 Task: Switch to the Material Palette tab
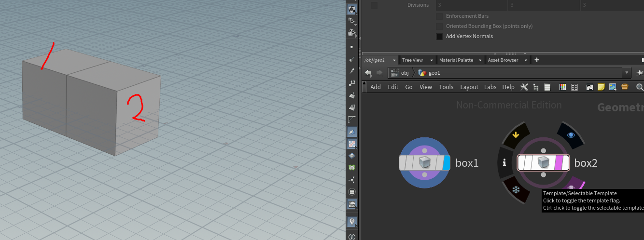[x=456, y=60]
